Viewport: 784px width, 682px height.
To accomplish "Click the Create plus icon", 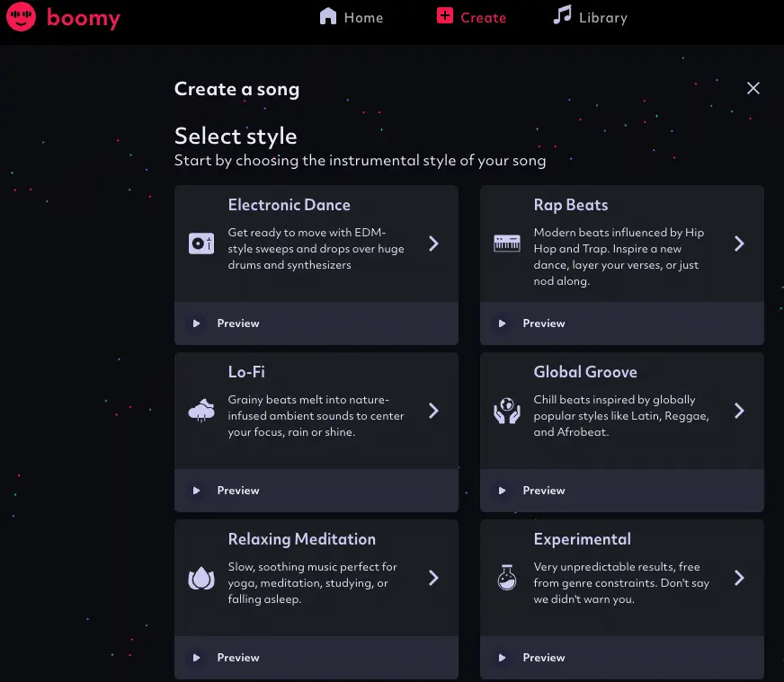I will 444,15.
